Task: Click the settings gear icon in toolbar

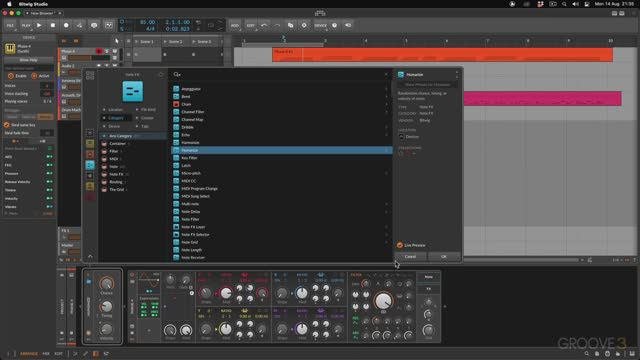Action: tap(304, 25)
